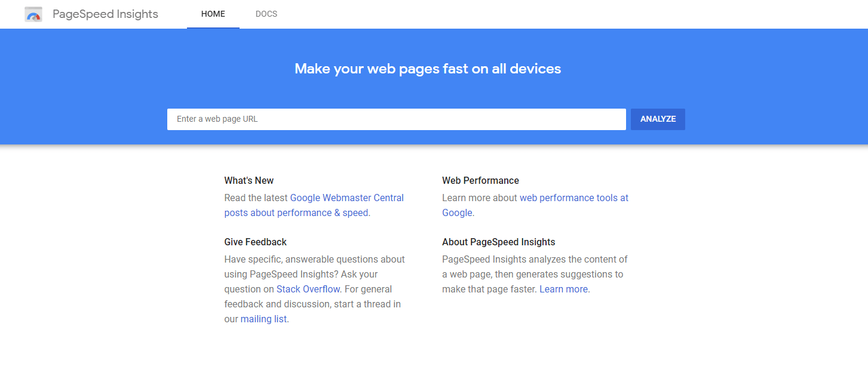Switch to the DOCS tab

pos(266,14)
